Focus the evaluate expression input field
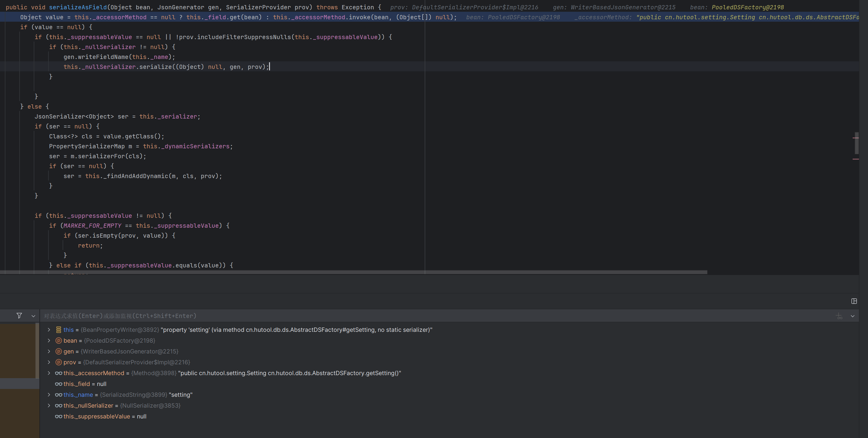The height and width of the screenshot is (438, 868). pos(404,316)
